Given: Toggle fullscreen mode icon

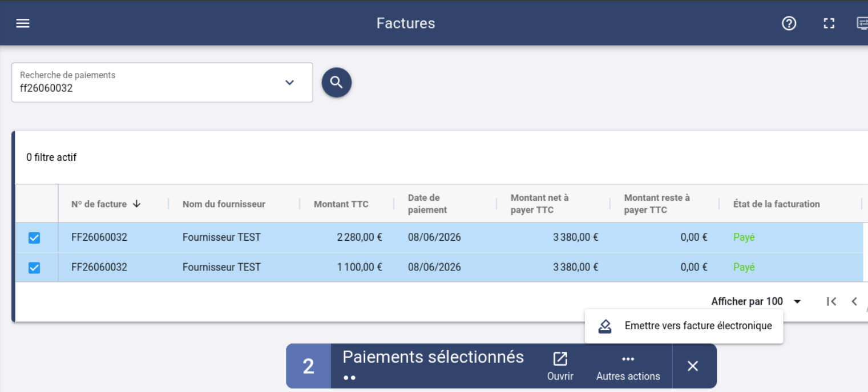Looking at the screenshot, I should point(829,23).
